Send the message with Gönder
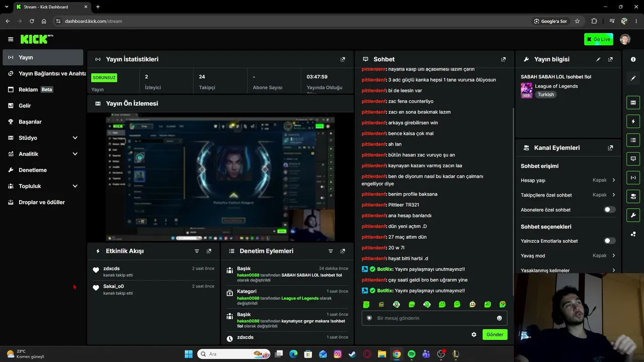Image resolution: width=644 pixels, height=362 pixels. tap(495, 334)
